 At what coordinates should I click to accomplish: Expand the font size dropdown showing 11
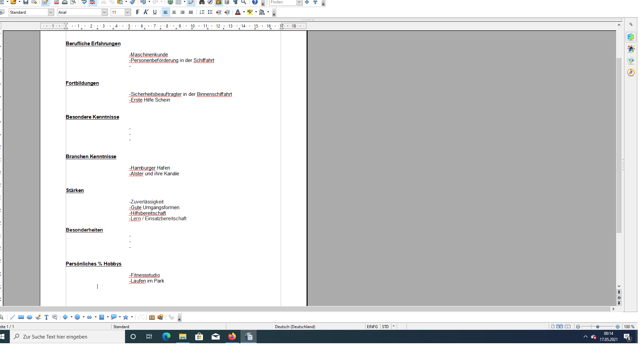pos(127,12)
